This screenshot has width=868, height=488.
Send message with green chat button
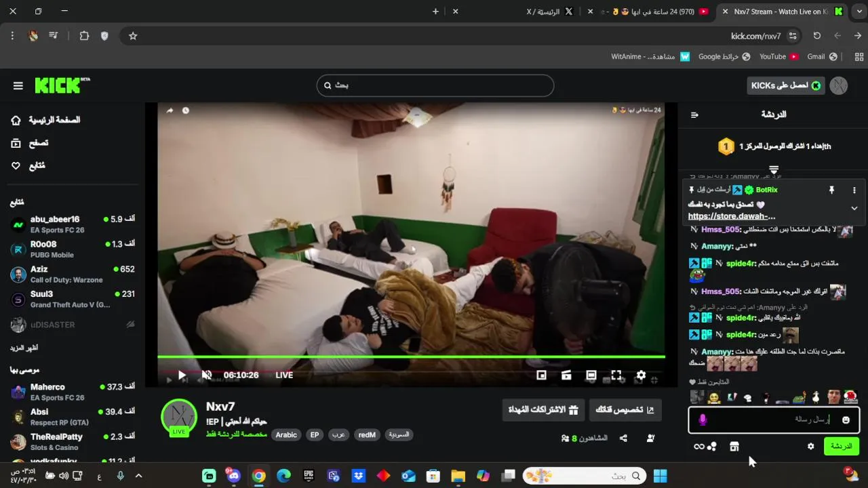841,446
